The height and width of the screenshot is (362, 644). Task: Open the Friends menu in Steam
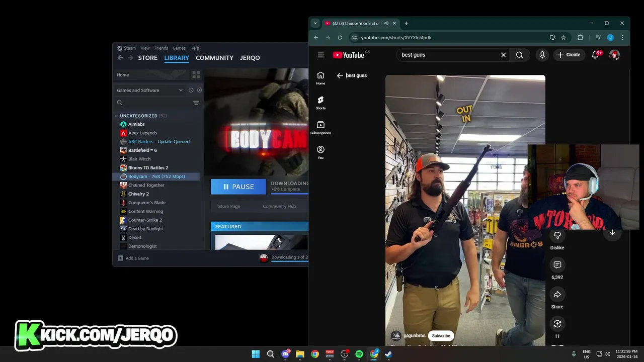pos(161,48)
